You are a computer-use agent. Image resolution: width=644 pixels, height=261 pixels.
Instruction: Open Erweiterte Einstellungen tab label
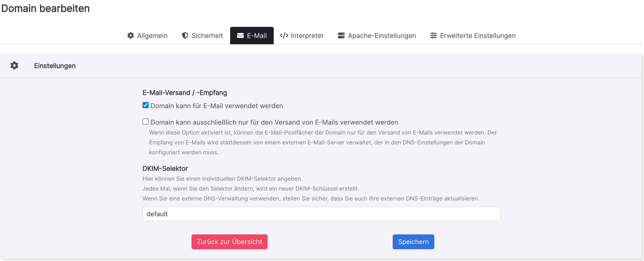point(477,36)
